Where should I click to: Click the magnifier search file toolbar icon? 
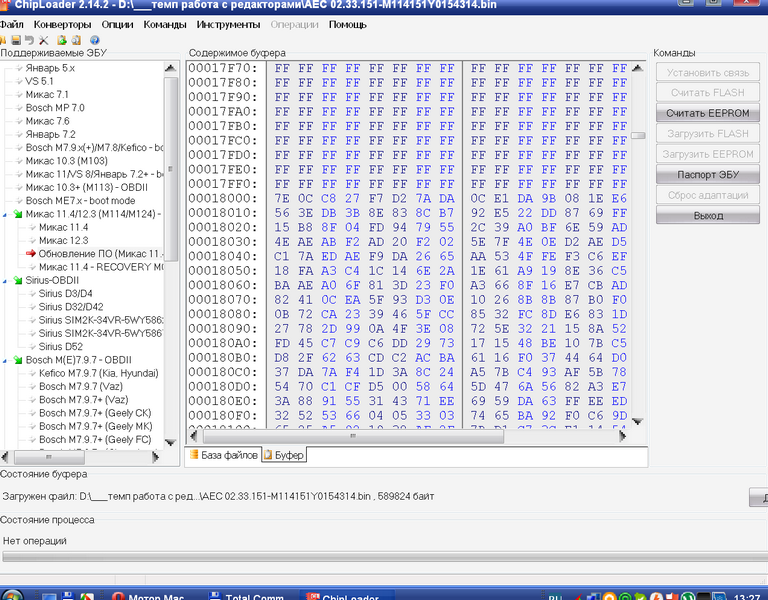click(x=76, y=40)
